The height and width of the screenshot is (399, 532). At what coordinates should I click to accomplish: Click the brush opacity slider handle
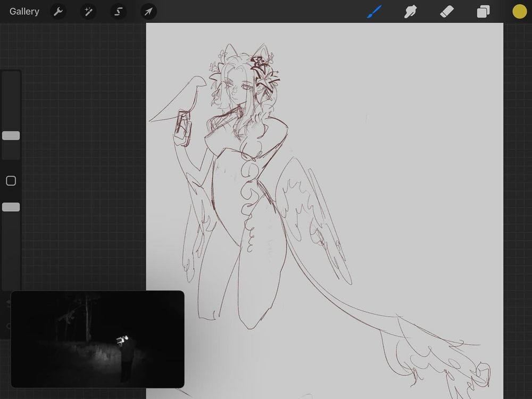pos(11,207)
